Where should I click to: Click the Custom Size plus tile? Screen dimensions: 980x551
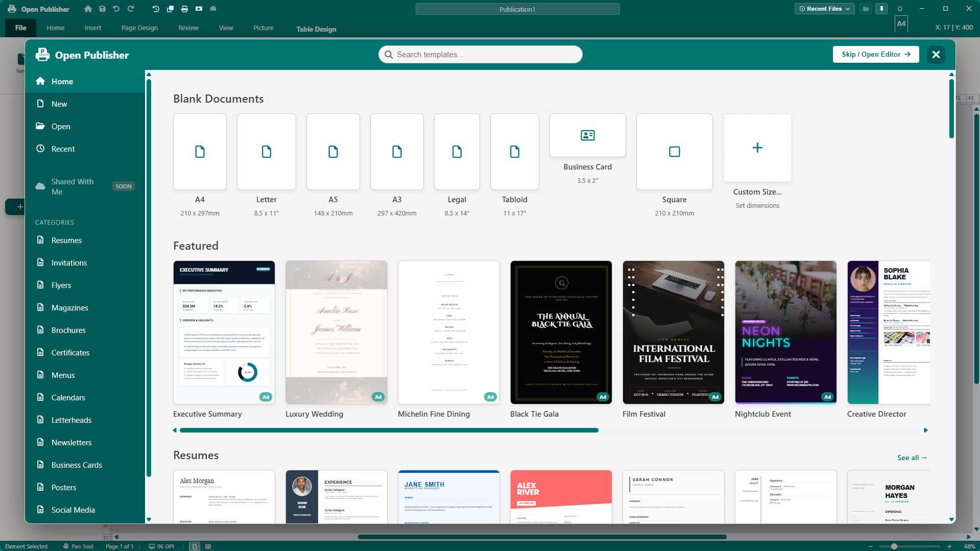pos(757,148)
